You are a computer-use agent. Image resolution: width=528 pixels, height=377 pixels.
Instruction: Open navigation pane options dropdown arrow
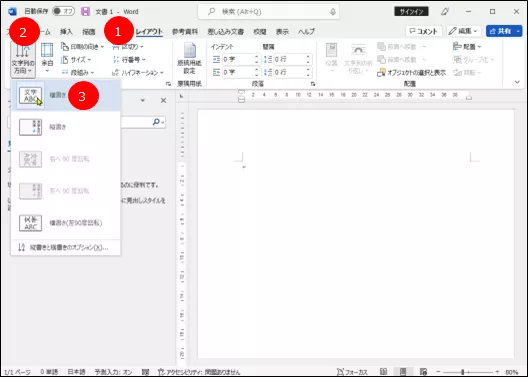tap(143, 100)
